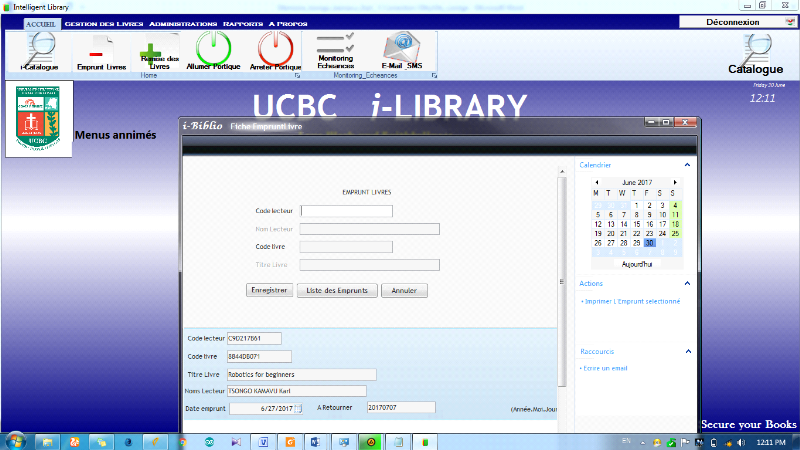
Task: Click the A Retourner field 20170707
Action: pos(401,408)
